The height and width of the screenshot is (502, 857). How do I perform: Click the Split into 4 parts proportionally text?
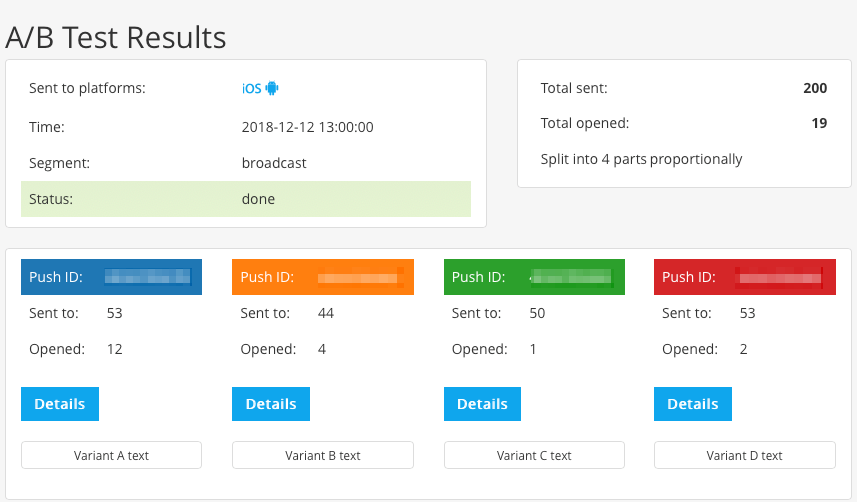pyautogui.click(x=641, y=160)
